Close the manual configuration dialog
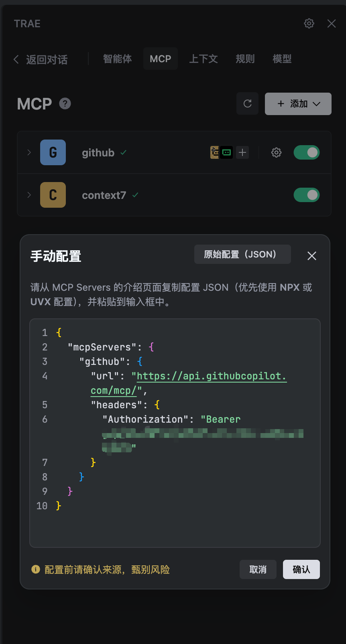346x644 pixels. (x=311, y=256)
